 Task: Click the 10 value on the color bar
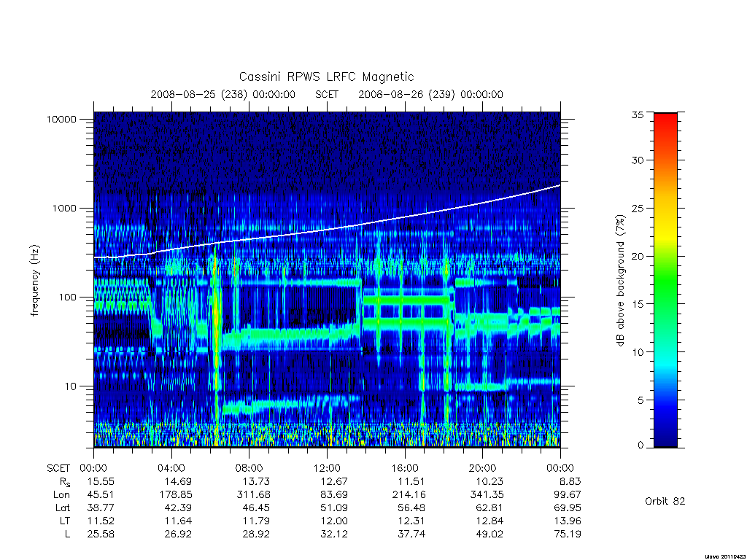[x=637, y=352]
